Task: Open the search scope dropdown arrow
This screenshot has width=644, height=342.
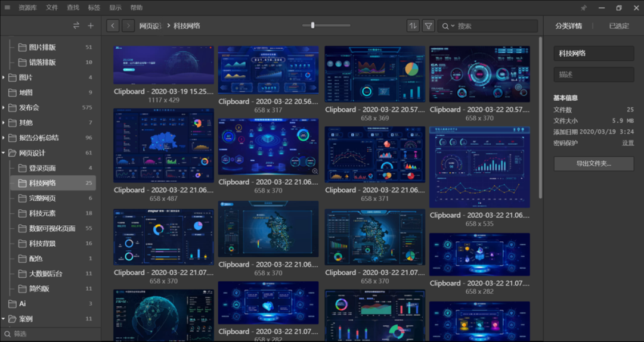Action: (453, 26)
